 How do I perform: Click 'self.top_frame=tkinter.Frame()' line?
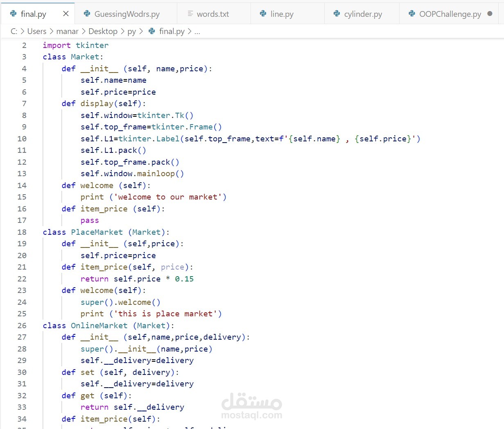(x=151, y=127)
